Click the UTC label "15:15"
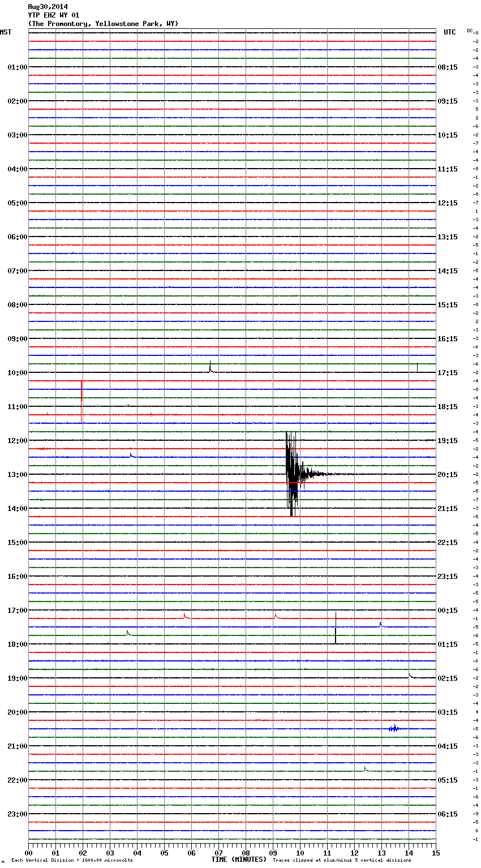Viewport: 481px width, 868px height. (448, 305)
